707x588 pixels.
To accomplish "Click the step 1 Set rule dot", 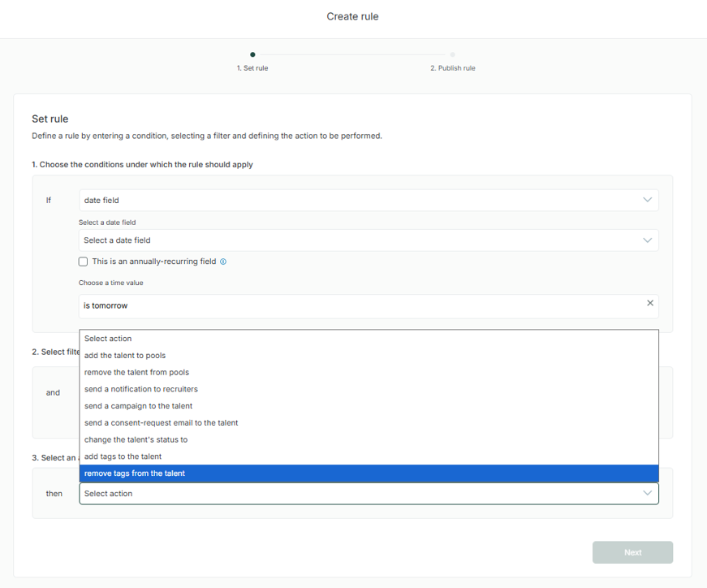I will pos(252,54).
